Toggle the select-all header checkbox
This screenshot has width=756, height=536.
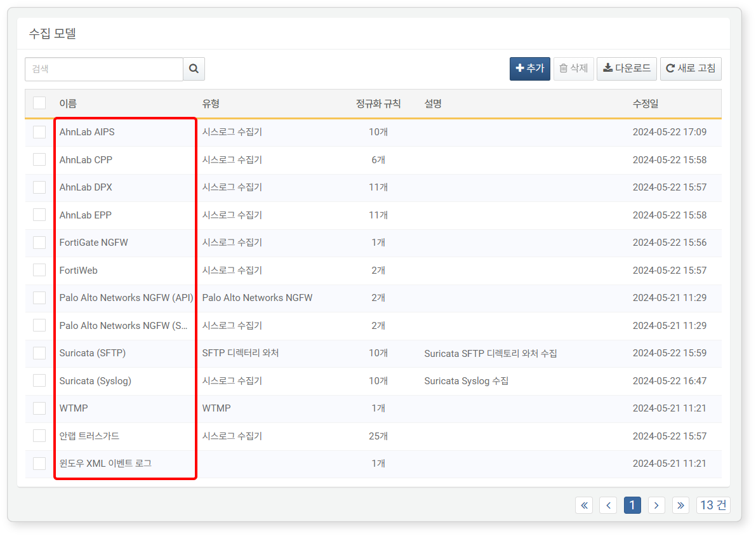pyautogui.click(x=39, y=104)
